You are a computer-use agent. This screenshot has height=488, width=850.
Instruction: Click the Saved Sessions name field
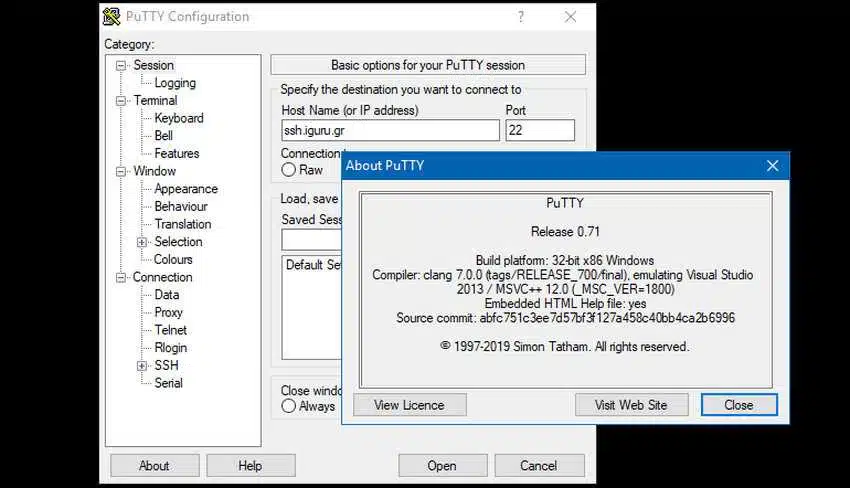point(312,240)
